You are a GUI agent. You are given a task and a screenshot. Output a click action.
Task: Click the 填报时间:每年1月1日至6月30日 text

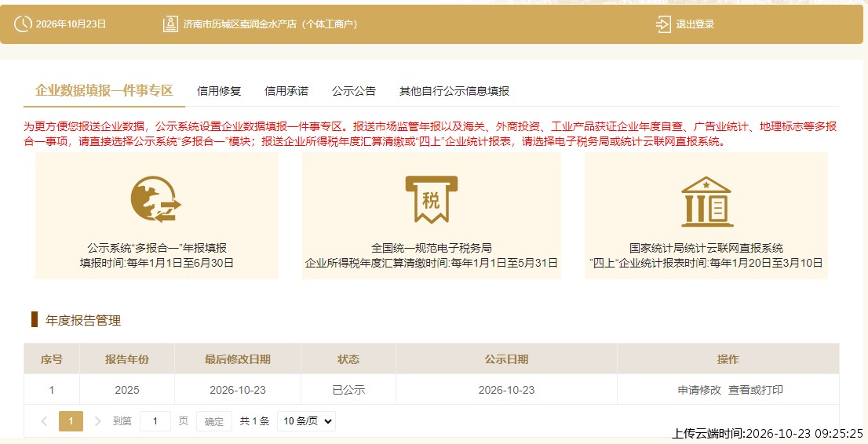(157, 263)
